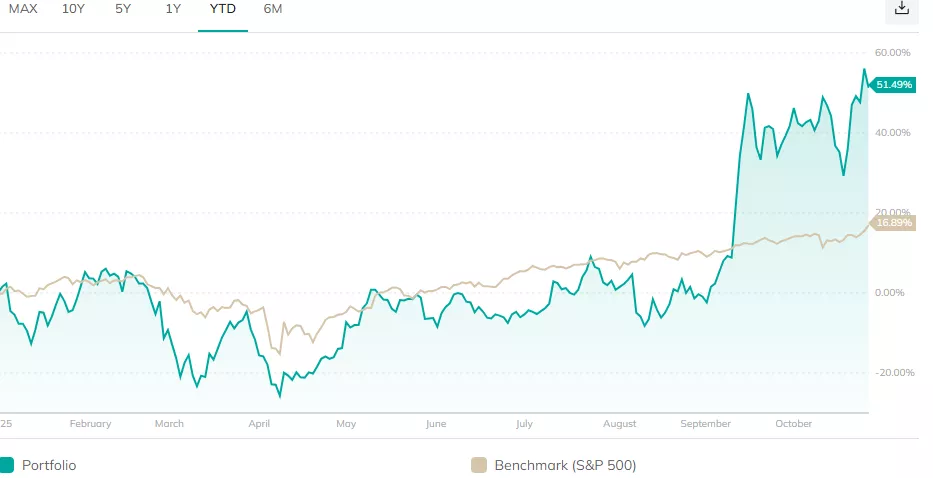The width and height of the screenshot is (933, 478).
Task: Select the YTD range tab
Action: click(x=223, y=9)
